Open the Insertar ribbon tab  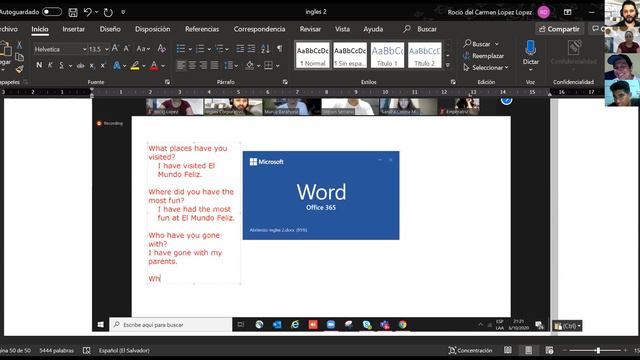73,29
